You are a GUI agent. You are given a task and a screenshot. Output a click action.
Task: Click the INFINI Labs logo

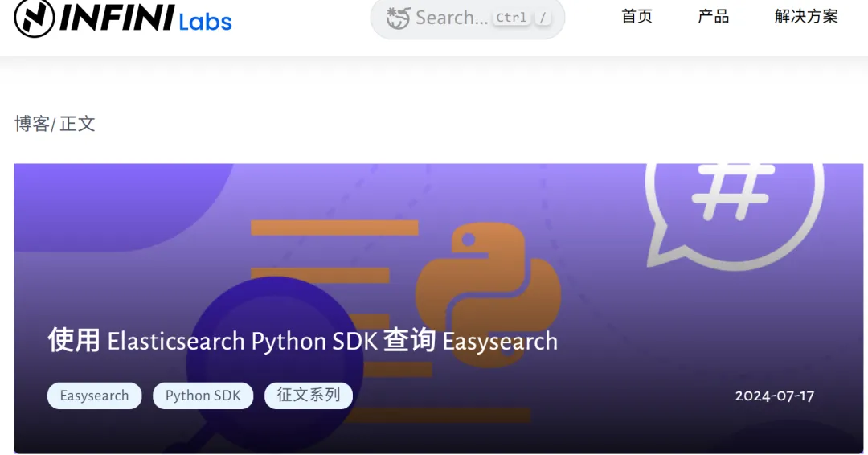click(x=123, y=18)
